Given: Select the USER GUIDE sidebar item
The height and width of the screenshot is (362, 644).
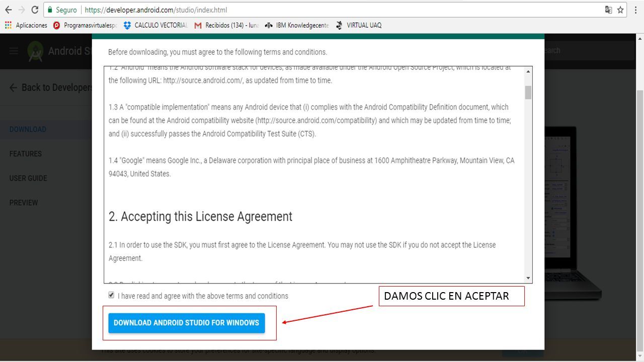Looking at the screenshot, I should (x=28, y=178).
